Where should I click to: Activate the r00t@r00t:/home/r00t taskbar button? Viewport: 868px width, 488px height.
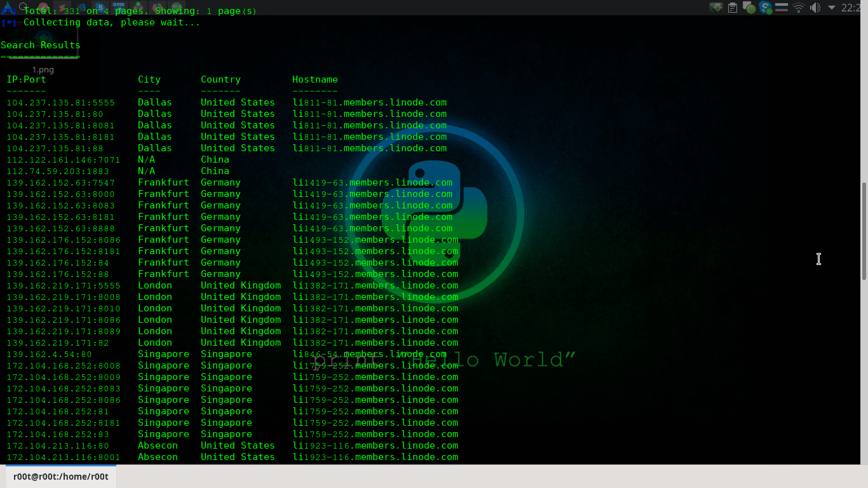click(61, 477)
